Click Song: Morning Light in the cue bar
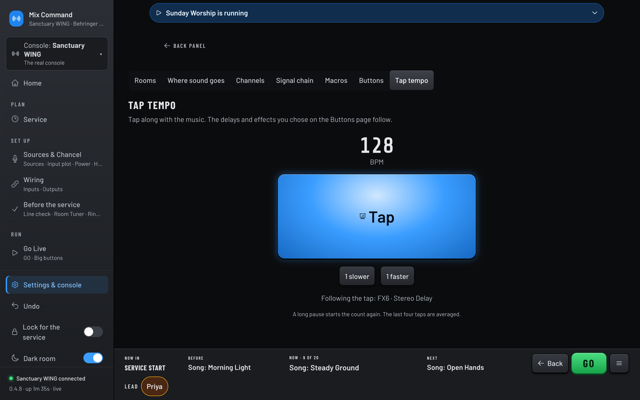Screen dimensions: 640x400 (219, 367)
